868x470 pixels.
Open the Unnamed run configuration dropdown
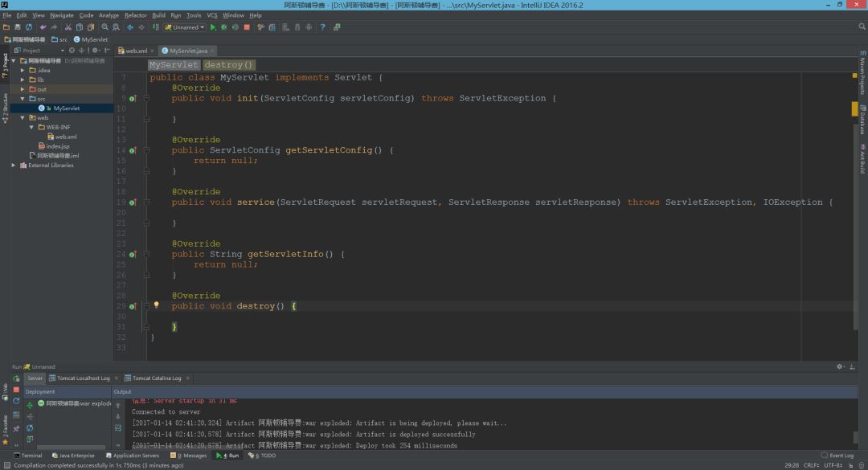click(185, 27)
